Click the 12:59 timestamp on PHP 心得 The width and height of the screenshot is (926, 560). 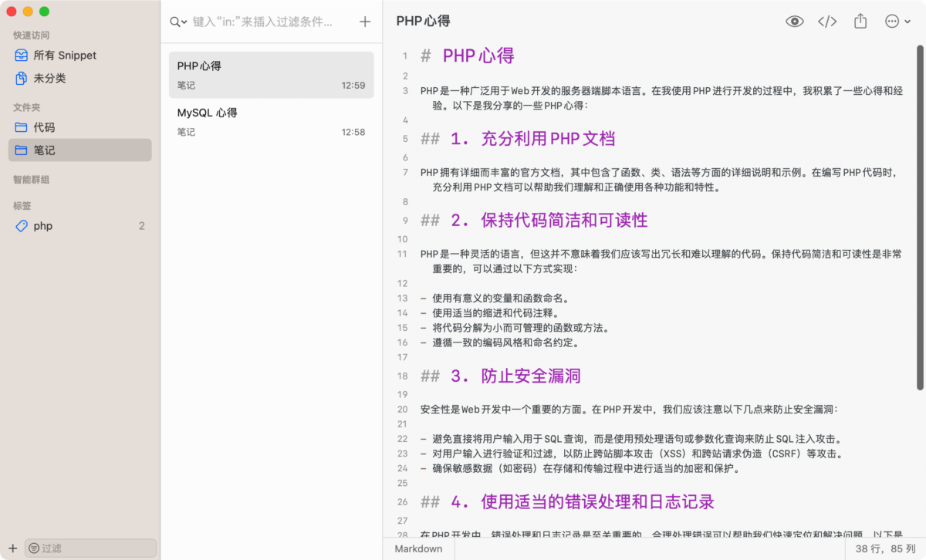coord(353,86)
